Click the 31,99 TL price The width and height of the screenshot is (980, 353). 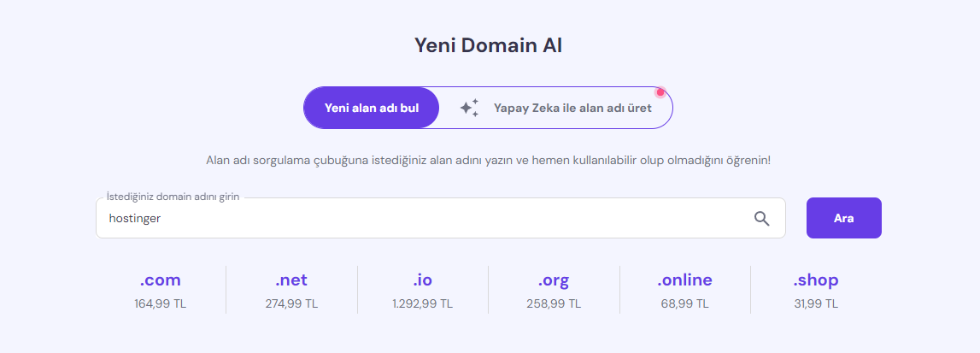point(816,304)
